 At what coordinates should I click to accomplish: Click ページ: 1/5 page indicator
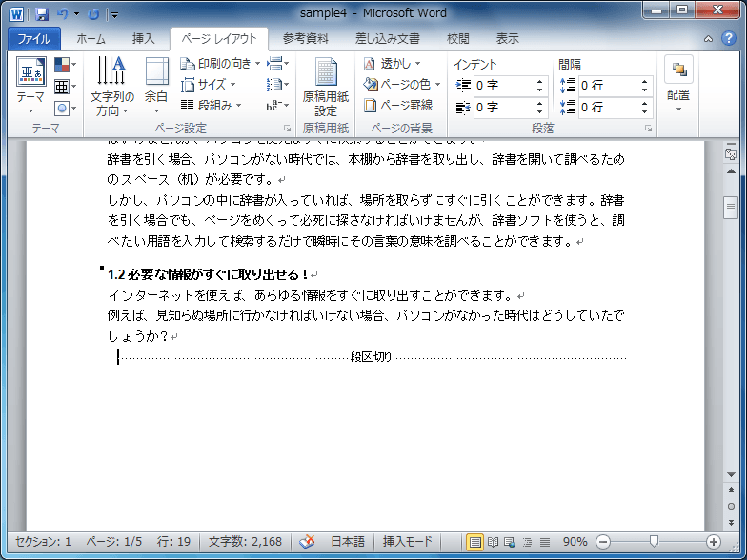pyautogui.click(x=114, y=542)
